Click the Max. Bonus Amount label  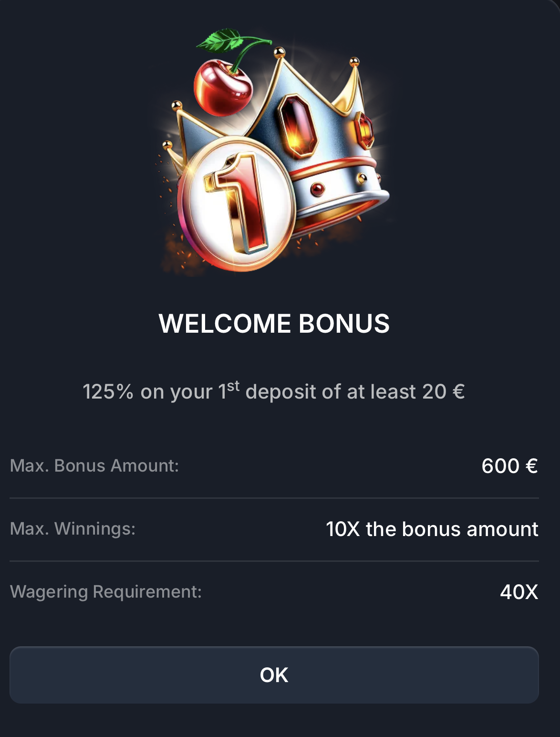point(94,465)
